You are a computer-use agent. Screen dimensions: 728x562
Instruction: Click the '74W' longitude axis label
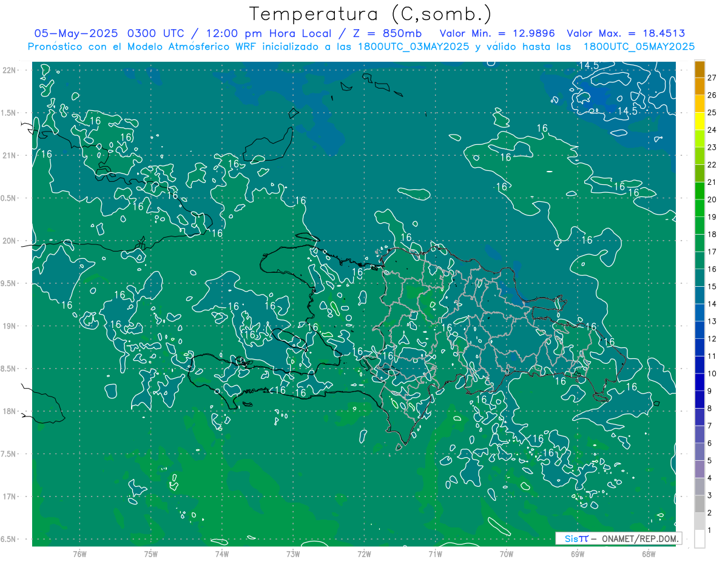coord(222,554)
